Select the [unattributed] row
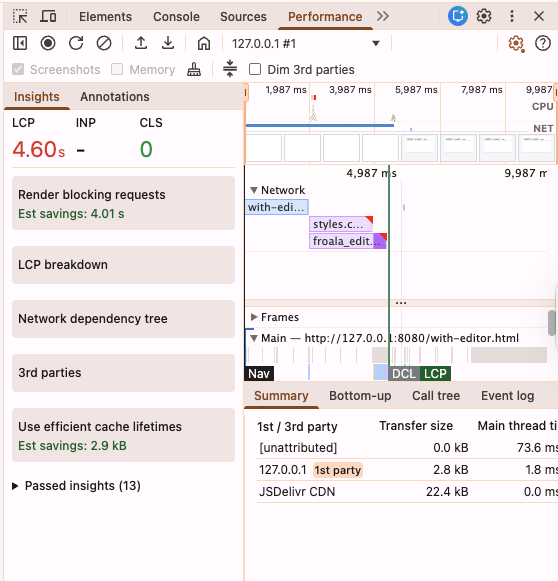 (407, 448)
